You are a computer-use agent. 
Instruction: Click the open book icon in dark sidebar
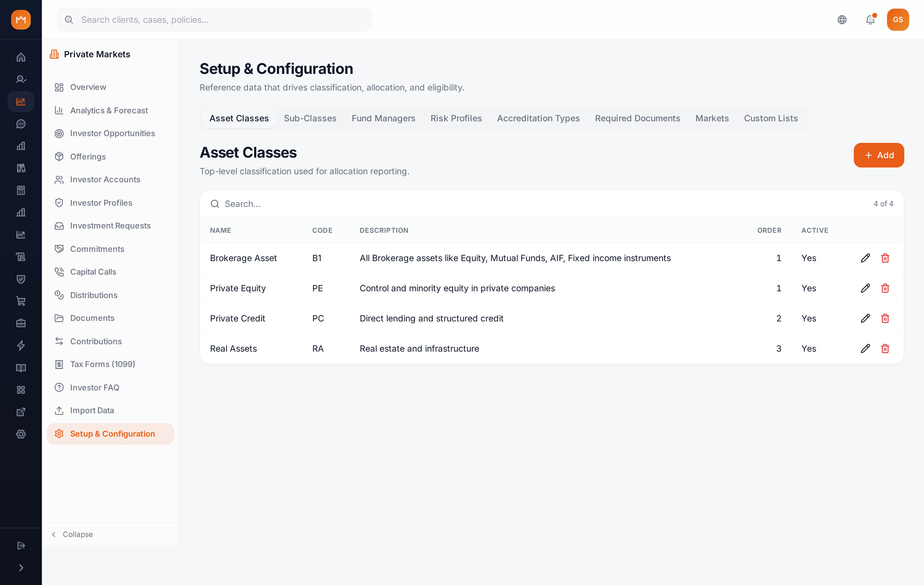tap(21, 368)
